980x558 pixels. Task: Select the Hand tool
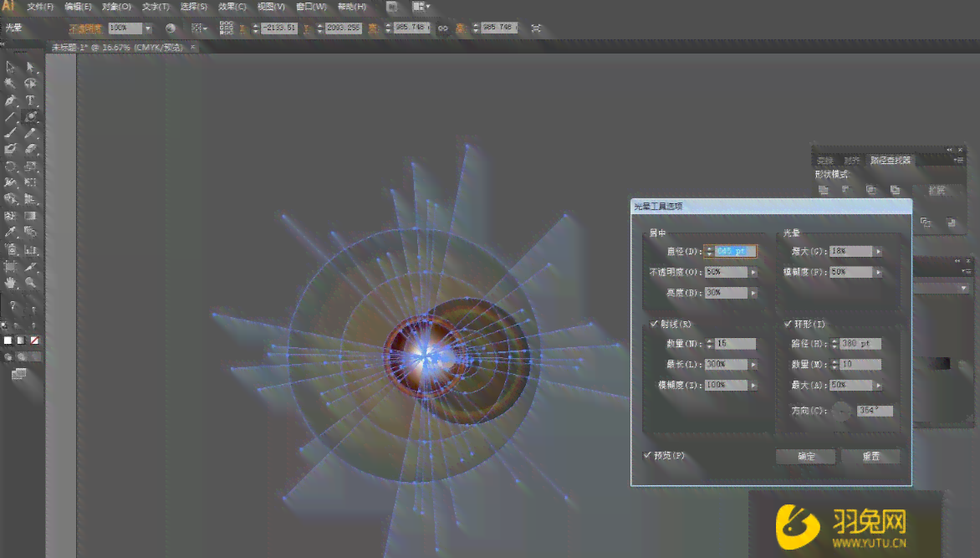click(x=11, y=283)
